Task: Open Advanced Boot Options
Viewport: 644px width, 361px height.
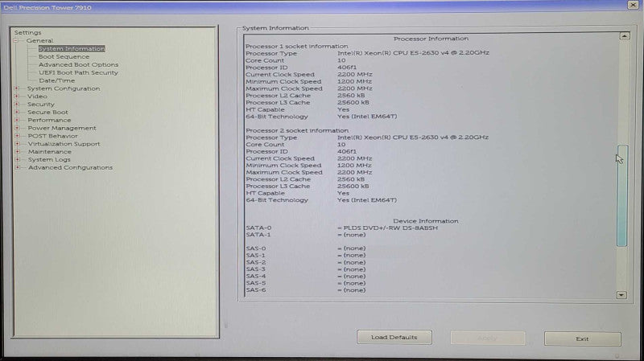Action: (78, 64)
